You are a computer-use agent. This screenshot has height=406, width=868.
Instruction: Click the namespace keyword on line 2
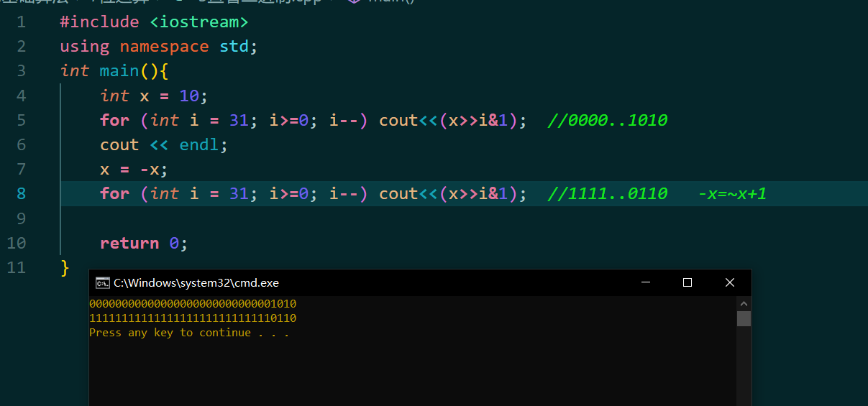tap(164, 47)
